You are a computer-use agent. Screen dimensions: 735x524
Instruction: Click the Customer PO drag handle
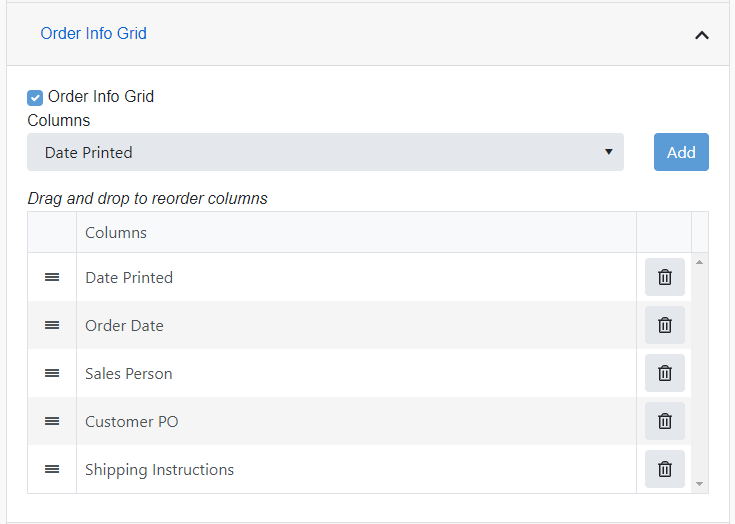(52, 421)
